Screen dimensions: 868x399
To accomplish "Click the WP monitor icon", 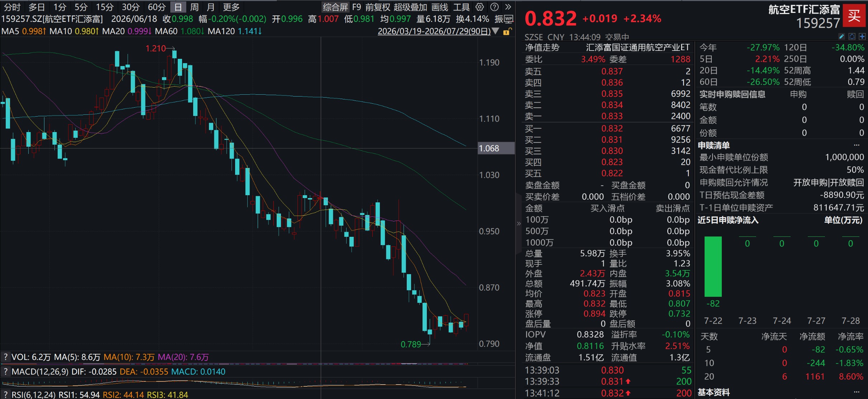I will (x=509, y=19).
